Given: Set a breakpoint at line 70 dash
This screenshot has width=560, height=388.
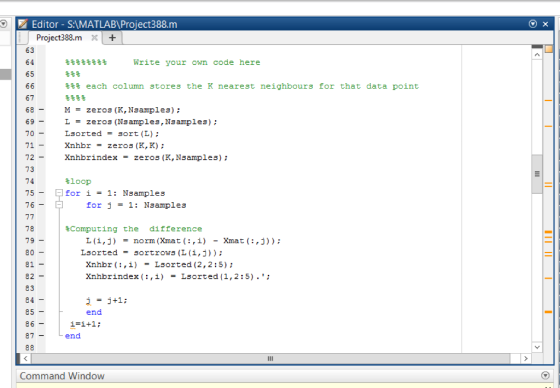Looking at the screenshot, I should [41, 134].
